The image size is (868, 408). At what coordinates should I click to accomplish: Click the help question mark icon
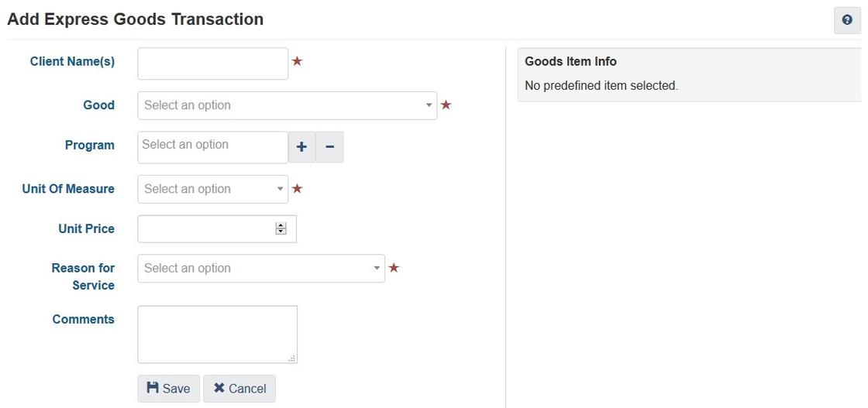tap(847, 21)
